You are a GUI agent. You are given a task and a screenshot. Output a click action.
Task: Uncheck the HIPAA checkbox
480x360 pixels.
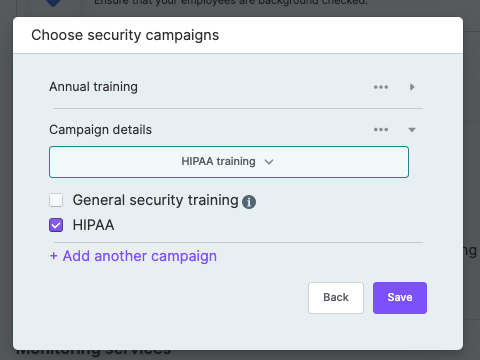click(x=56, y=225)
